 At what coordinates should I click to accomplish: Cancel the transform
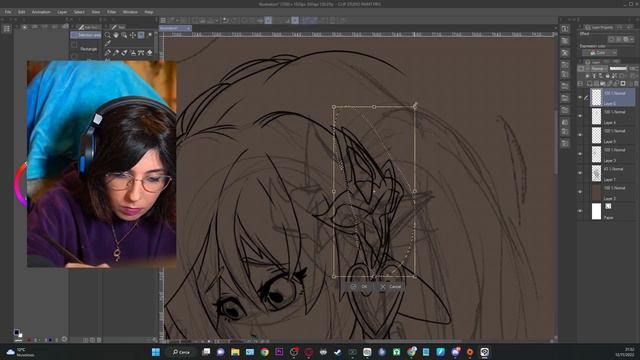391,287
